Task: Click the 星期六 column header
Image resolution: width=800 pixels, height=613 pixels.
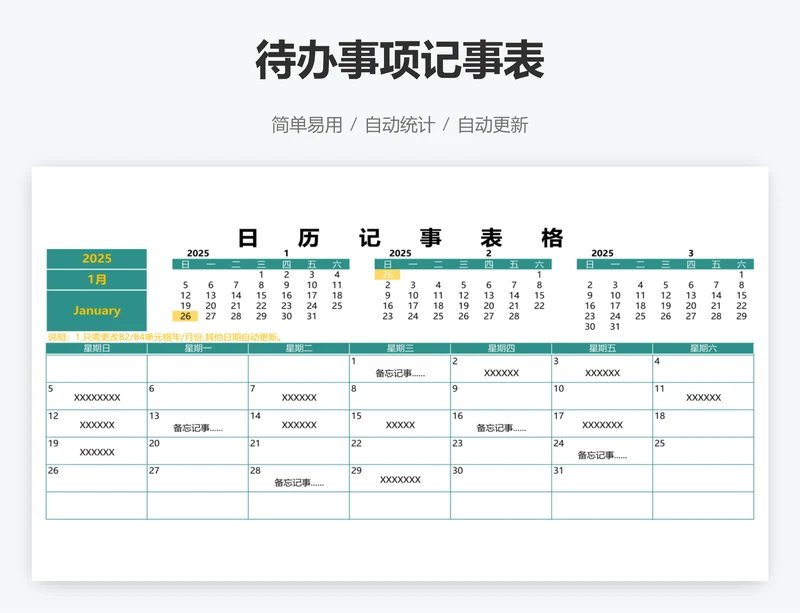Action: pyautogui.click(x=703, y=348)
